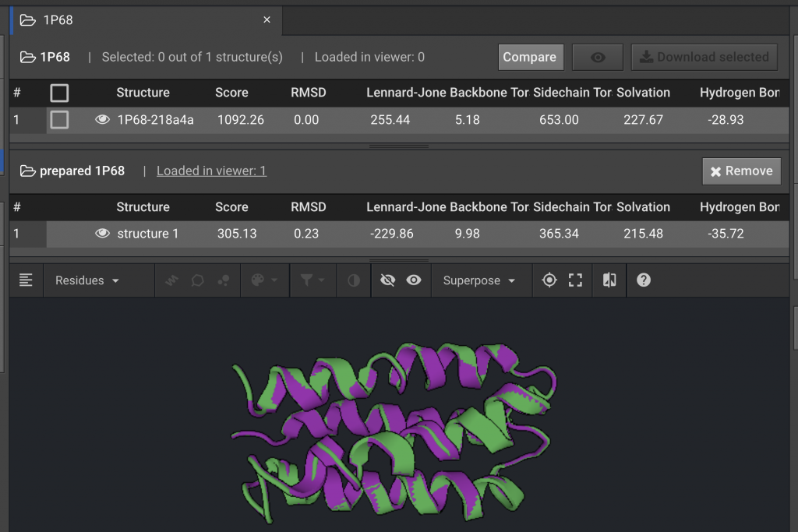Open help with the question mark icon
Screen dimensions: 798x532
644,280
